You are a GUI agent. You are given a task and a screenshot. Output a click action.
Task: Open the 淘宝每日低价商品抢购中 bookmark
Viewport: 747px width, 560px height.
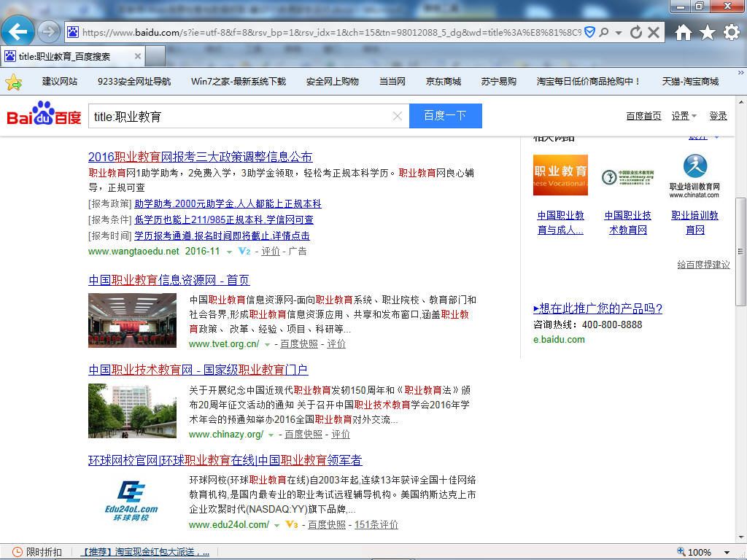[589, 82]
